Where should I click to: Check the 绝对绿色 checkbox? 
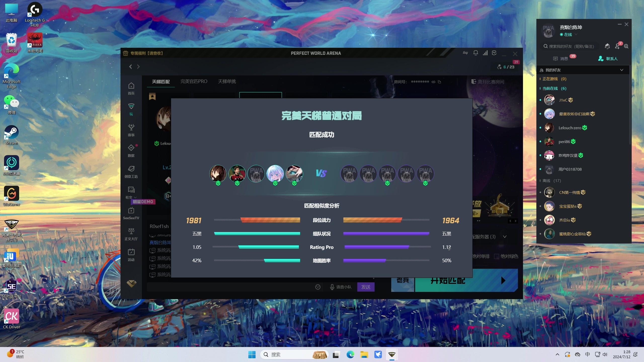(496, 256)
